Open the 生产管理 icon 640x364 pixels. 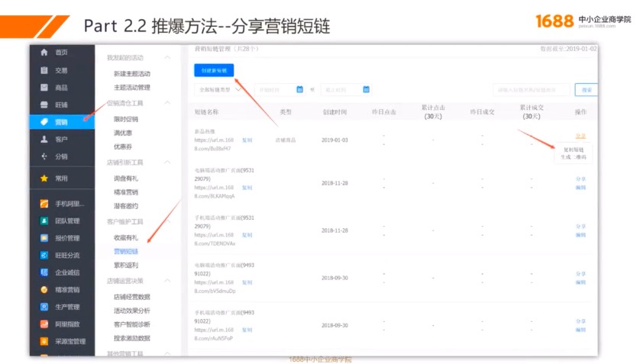[x=44, y=307]
